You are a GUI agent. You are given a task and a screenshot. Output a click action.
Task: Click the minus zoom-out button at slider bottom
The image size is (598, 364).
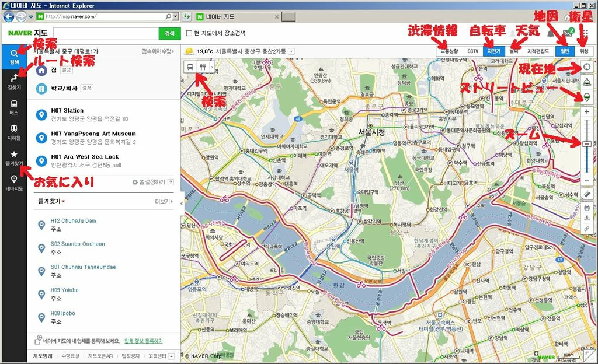587,180
